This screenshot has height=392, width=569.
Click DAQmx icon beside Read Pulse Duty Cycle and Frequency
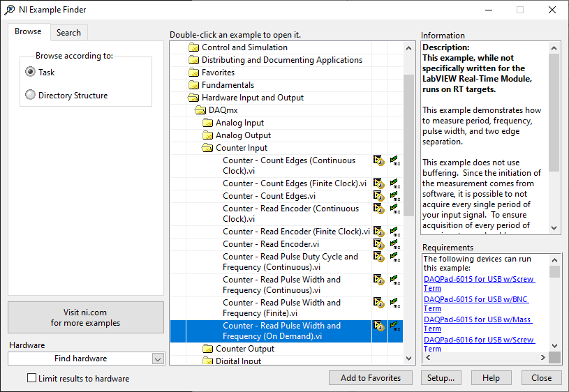click(395, 257)
